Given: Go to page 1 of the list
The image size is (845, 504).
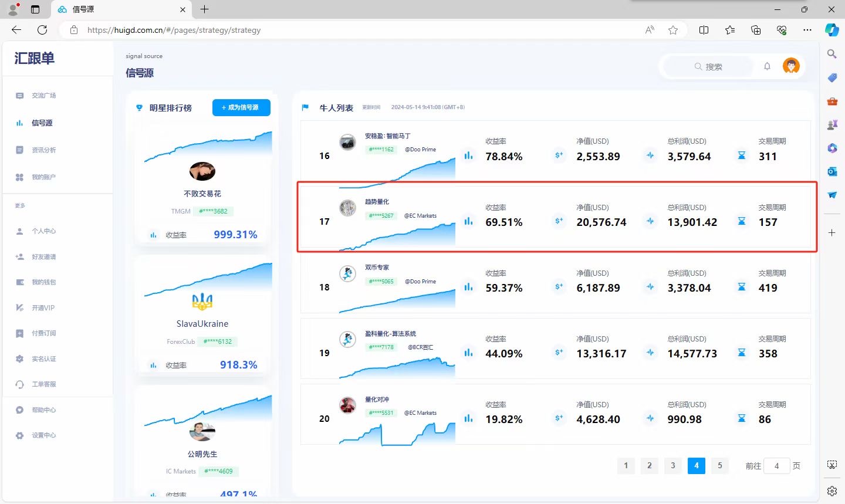Looking at the screenshot, I should click(626, 466).
